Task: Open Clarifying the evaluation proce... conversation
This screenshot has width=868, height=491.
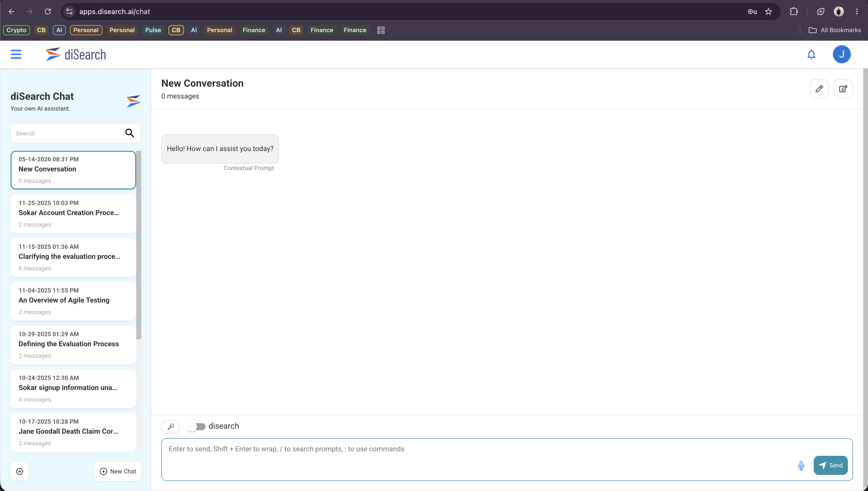Action: [x=73, y=258]
